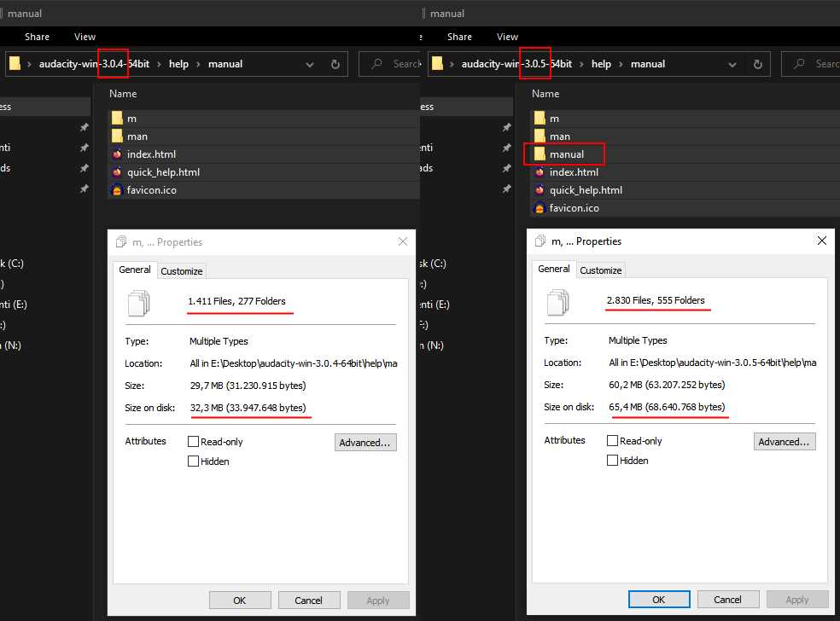The height and width of the screenshot is (621, 840).
Task: Sort by the Name column in the 3.0.4 window
Action: (123, 94)
